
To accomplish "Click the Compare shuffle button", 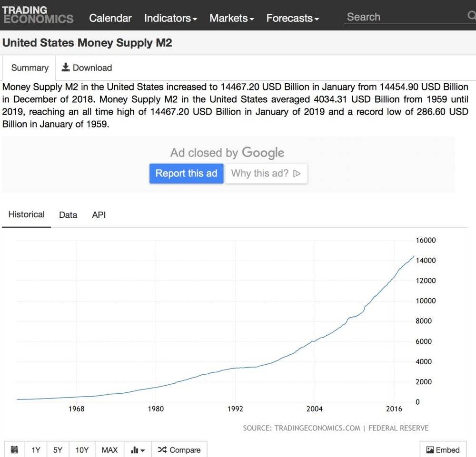I will tap(179, 450).
